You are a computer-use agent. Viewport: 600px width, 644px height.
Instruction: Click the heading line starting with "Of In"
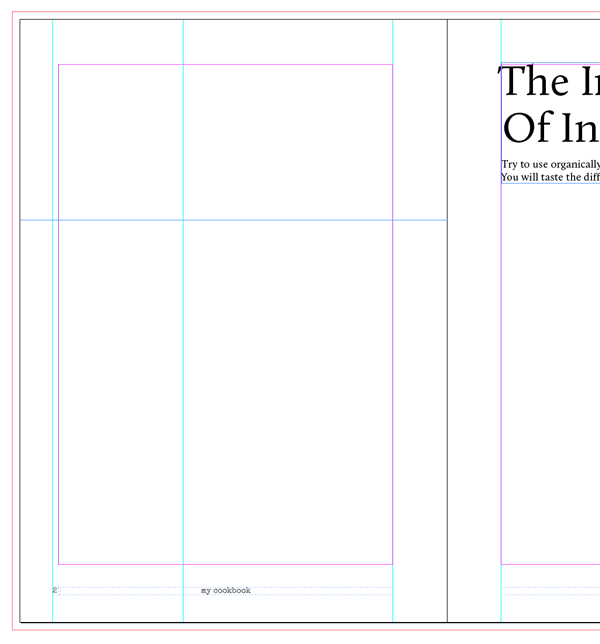[551, 128]
